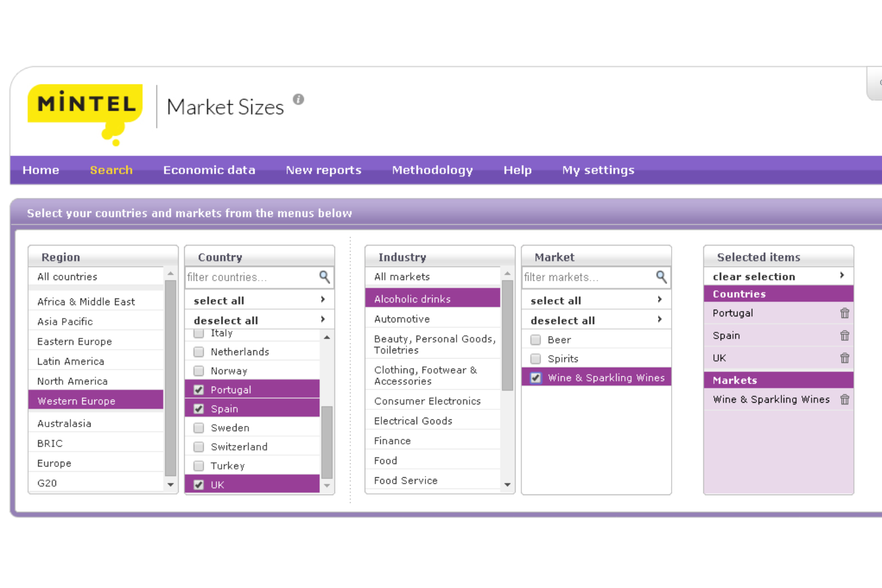The image size is (882, 588).
Task: Open the Market Sizes info icon
Action: tap(299, 99)
